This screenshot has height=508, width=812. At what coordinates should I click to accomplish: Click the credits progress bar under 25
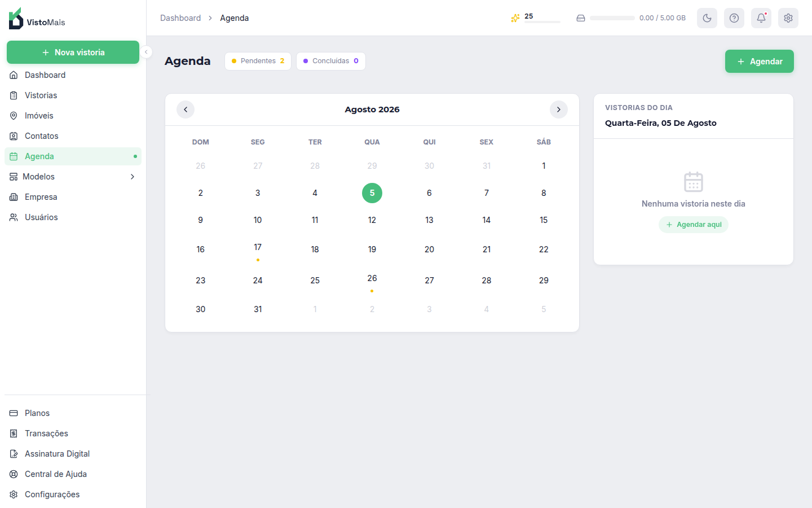pyautogui.click(x=542, y=22)
